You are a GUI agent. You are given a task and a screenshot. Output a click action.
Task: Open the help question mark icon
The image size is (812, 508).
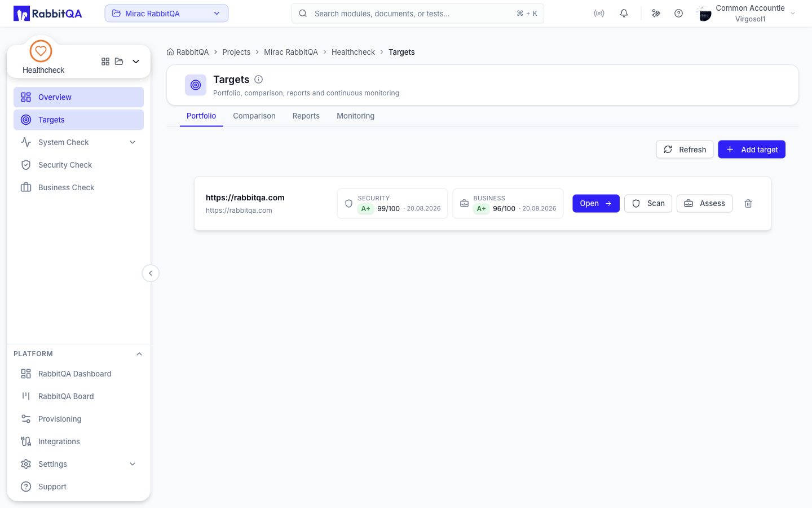click(678, 14)
